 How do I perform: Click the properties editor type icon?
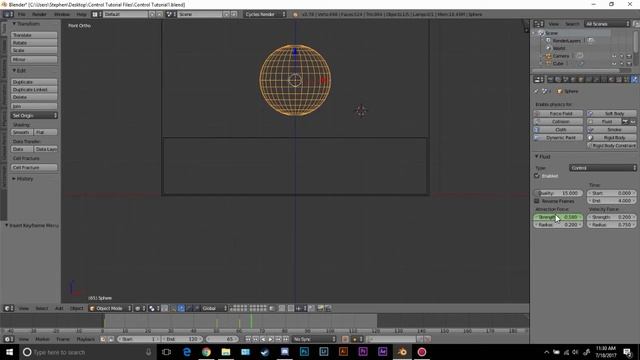click(539, 80)
